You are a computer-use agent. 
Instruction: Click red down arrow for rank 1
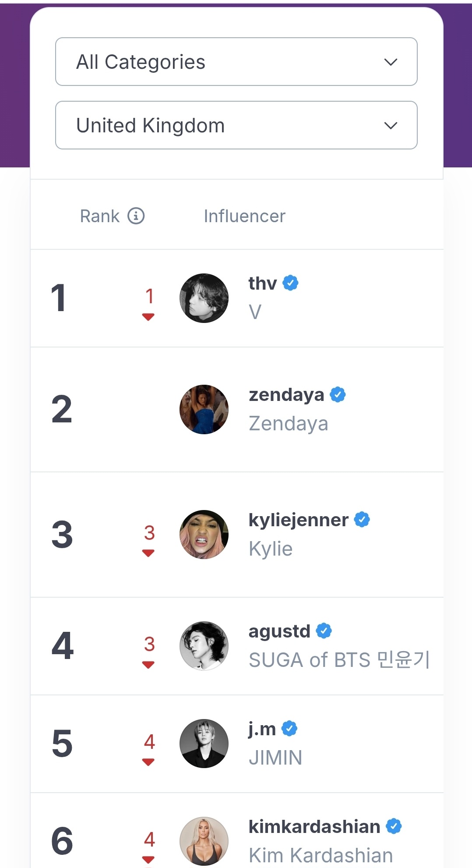148,317
